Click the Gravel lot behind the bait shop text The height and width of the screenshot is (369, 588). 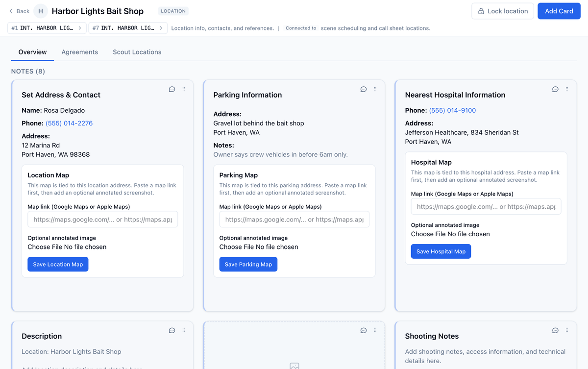[259, 123]
